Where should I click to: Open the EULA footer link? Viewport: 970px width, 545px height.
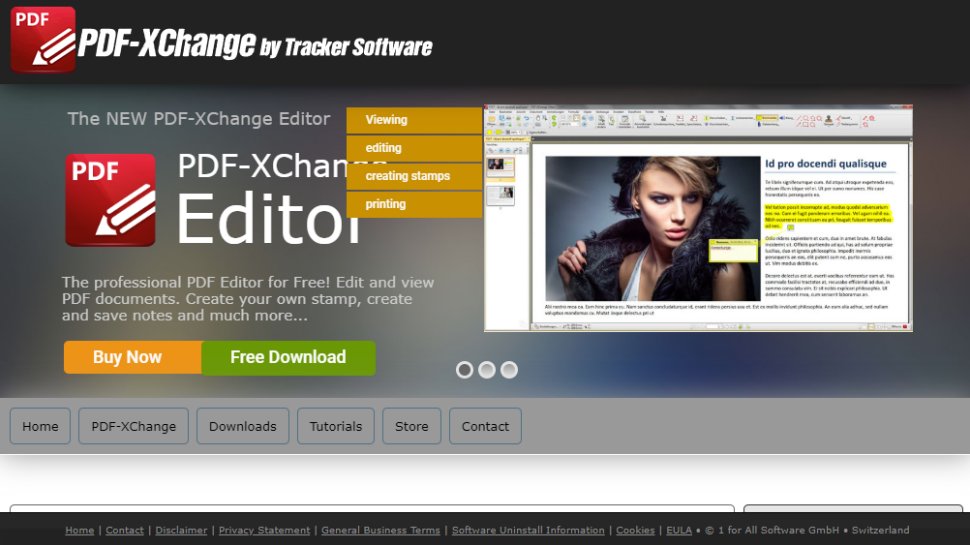(x=679, y=530)
